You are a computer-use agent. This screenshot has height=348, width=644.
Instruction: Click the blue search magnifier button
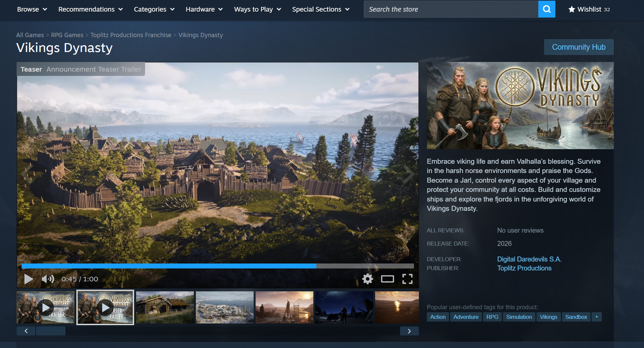pos(546,9)
